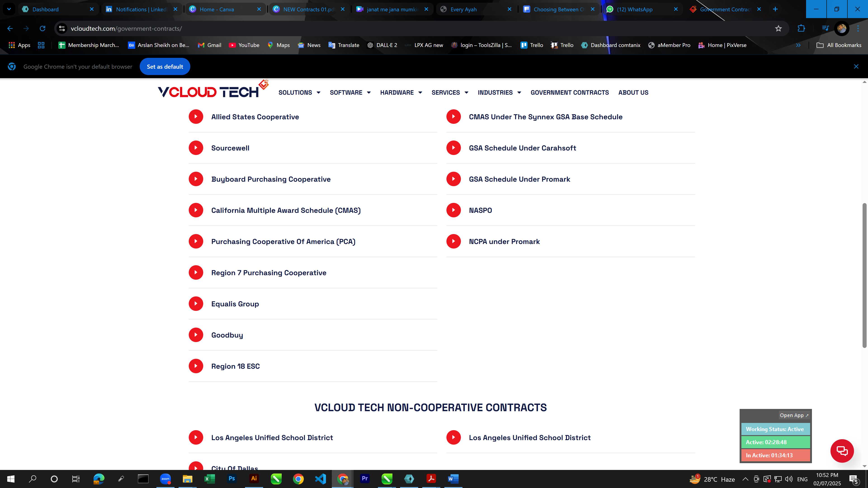The image size is (868, 488).
Task: Expand the SOFTWARE dropdown menu
Action: pos(350,92)
